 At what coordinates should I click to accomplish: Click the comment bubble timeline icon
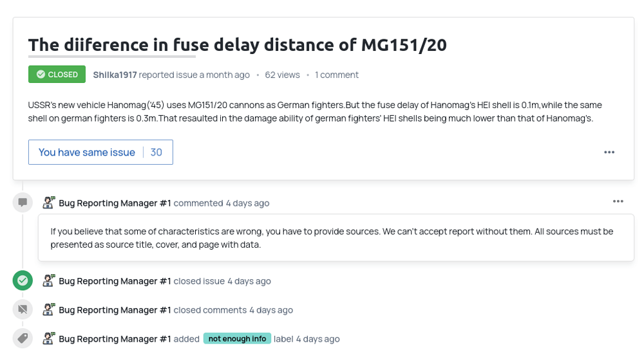tap(23, 202)
